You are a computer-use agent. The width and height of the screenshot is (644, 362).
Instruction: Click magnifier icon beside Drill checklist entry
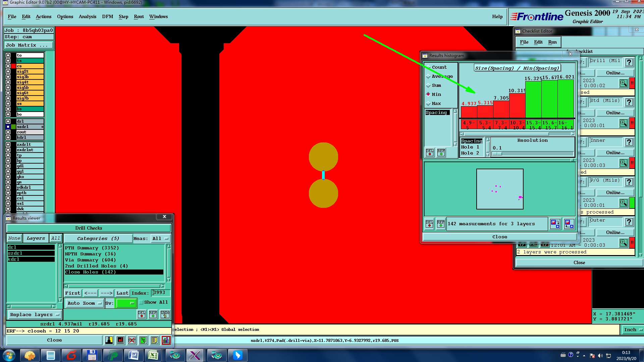click(x=623, y=83)
